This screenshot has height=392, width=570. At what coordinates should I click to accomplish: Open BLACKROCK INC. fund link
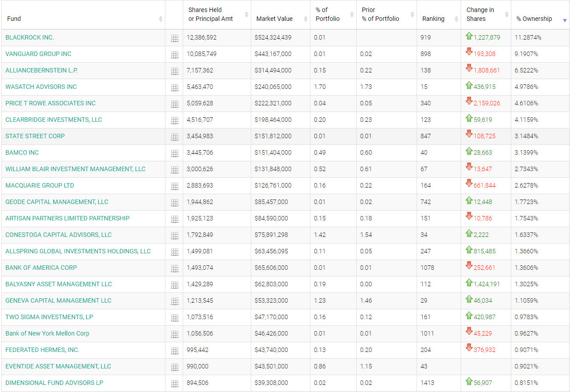30,37
